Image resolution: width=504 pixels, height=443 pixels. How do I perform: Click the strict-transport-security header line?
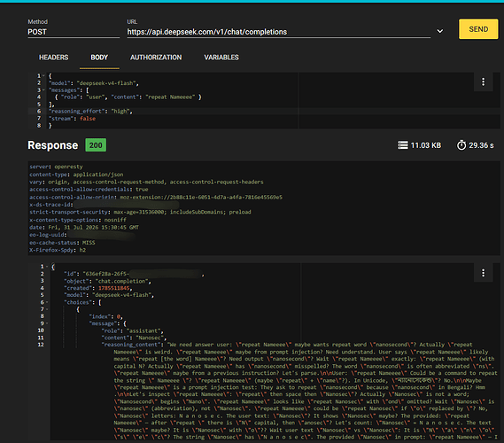(140, 212)
